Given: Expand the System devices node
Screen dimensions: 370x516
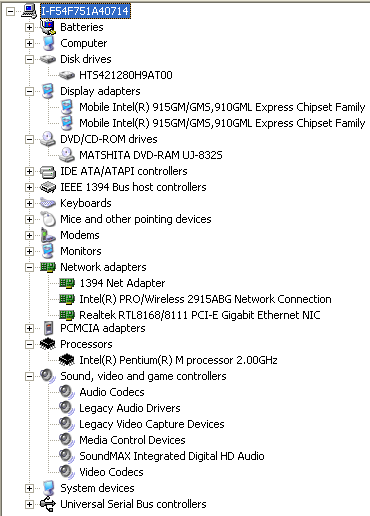Looking at the screenshot, I should [x=29, y=488].
